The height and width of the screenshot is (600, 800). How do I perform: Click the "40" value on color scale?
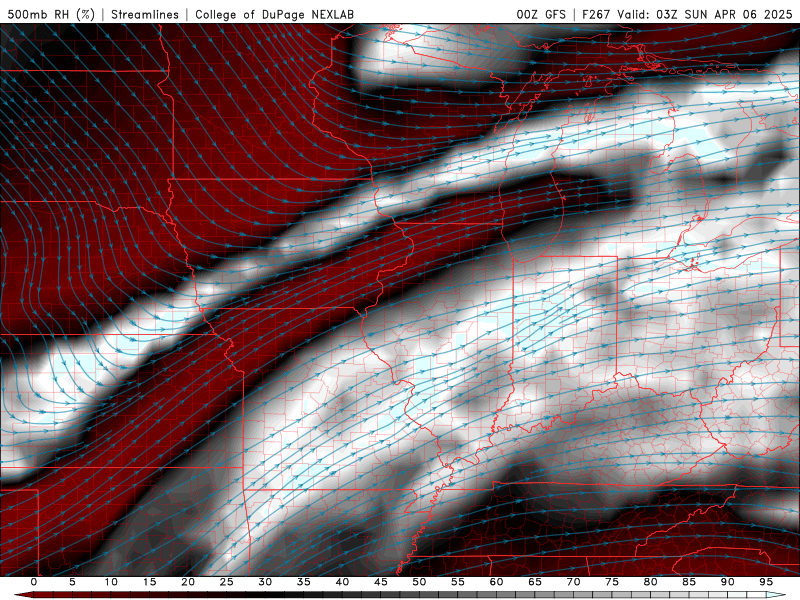(x=342, y=582)
